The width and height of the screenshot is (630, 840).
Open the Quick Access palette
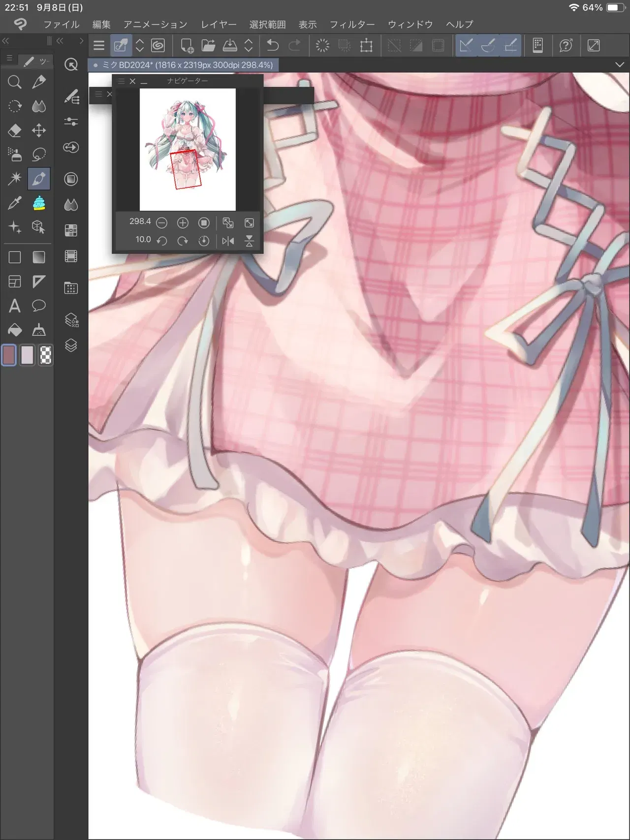[71, 64]
